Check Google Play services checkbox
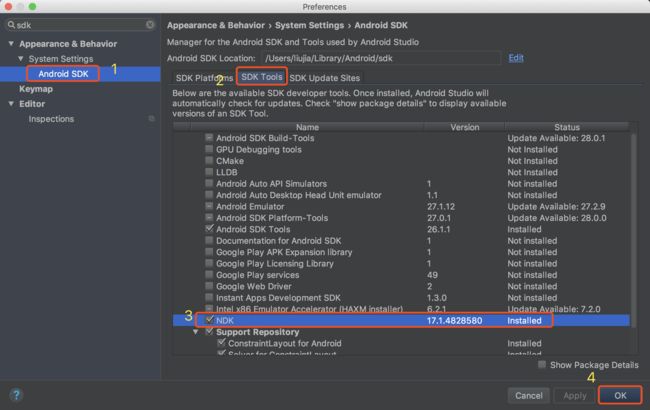Image resolution: width=650 pixels, height=410 pixels. click(209, 274)
